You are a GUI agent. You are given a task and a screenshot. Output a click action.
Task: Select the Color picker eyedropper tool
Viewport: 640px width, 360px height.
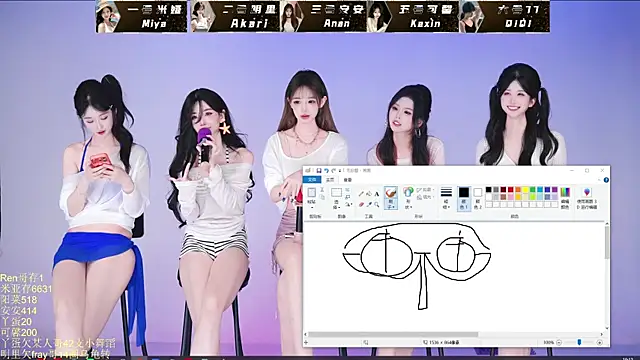(369, 204)
